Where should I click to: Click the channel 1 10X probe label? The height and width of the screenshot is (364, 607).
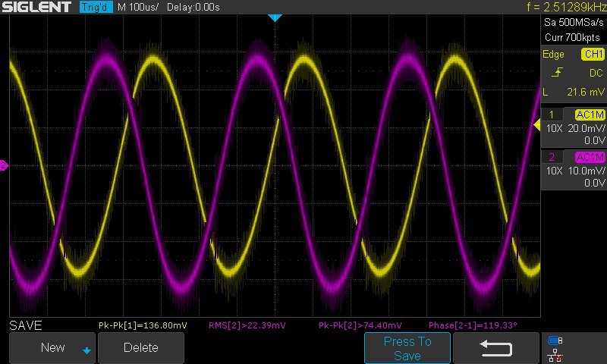tap(554, 128)
